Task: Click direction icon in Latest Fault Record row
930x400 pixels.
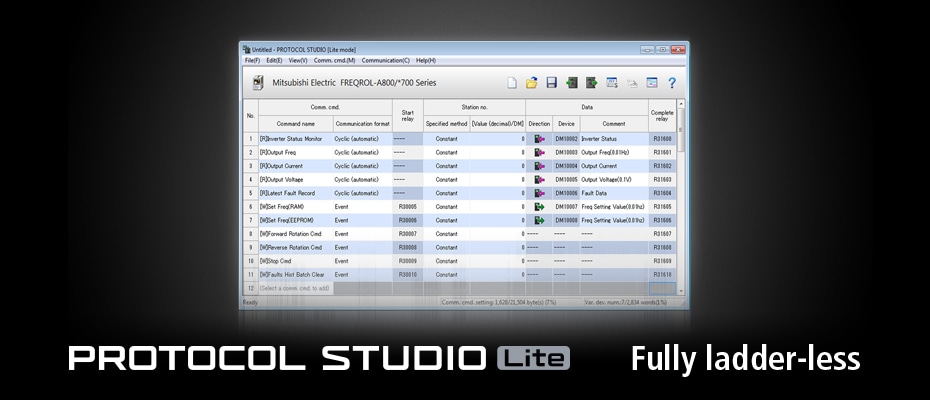Action: tap(539, 193)
